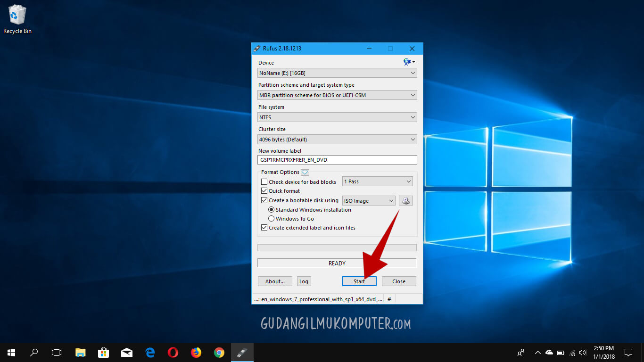Open the ISO Image boot type dropdown
This screenshot has height=362, width=644.
pyautogui.click(x=369, y=201)
